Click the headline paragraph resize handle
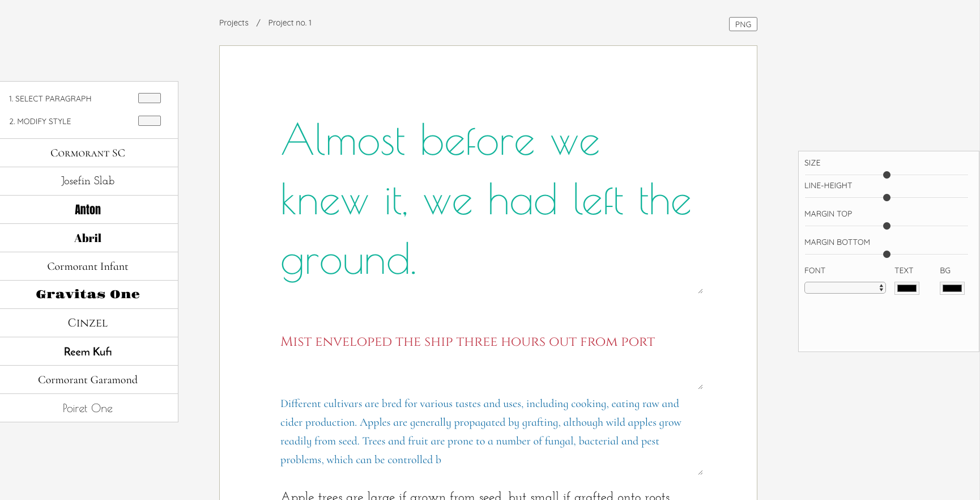980x500 pixels. coord(700,291)
